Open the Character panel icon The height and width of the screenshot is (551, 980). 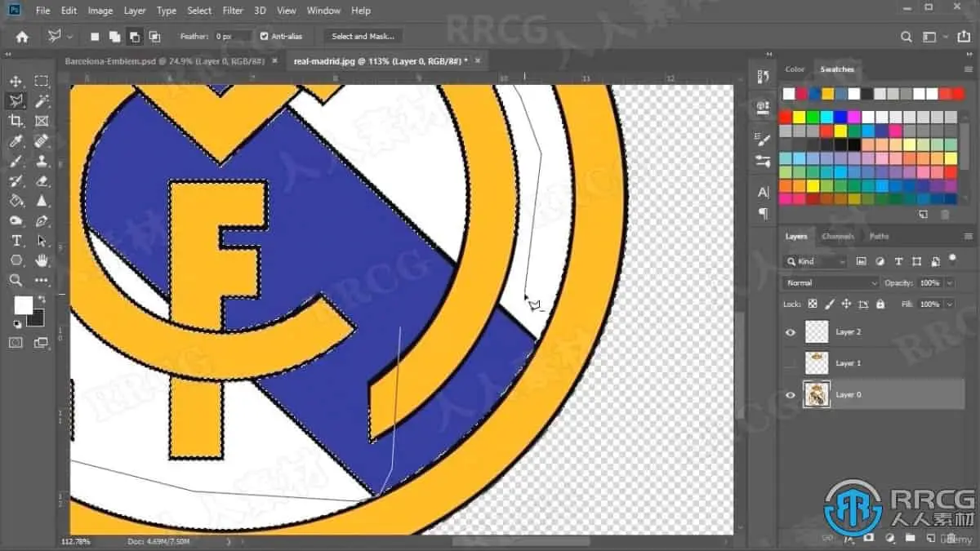click(763, 193)
